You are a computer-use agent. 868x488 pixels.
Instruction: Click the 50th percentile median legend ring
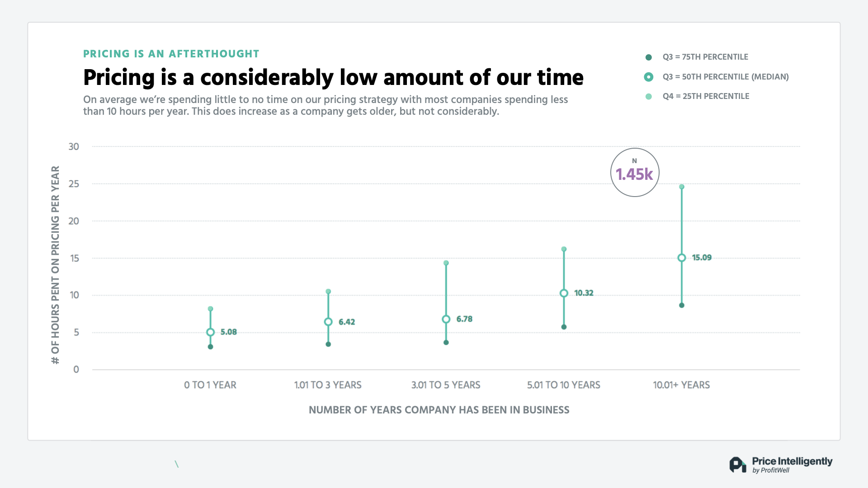tap(648, 77)
